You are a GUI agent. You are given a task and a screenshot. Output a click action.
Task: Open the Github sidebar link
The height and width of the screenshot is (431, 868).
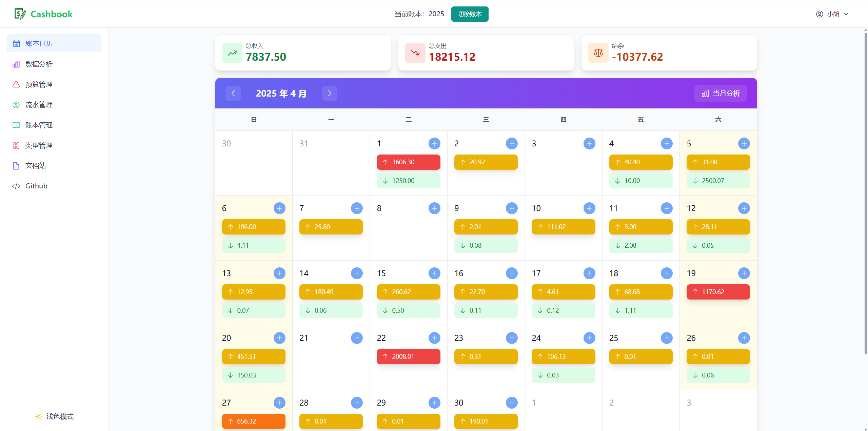click(x=54, y=186)
